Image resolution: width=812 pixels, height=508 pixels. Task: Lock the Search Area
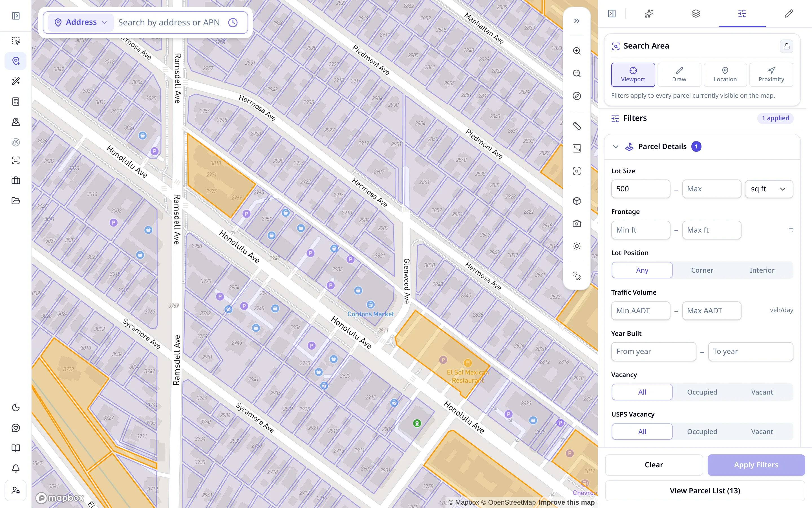787,46
